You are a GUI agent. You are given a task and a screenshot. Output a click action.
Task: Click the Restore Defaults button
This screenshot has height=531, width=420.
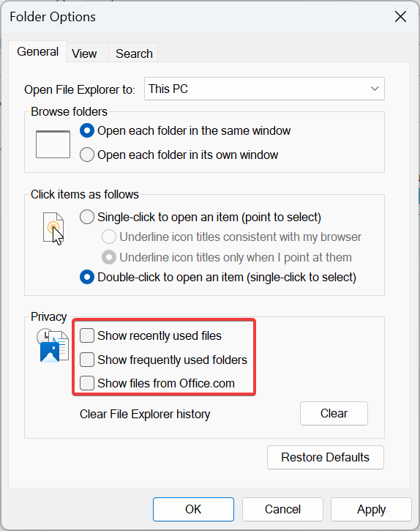[325, 458]
